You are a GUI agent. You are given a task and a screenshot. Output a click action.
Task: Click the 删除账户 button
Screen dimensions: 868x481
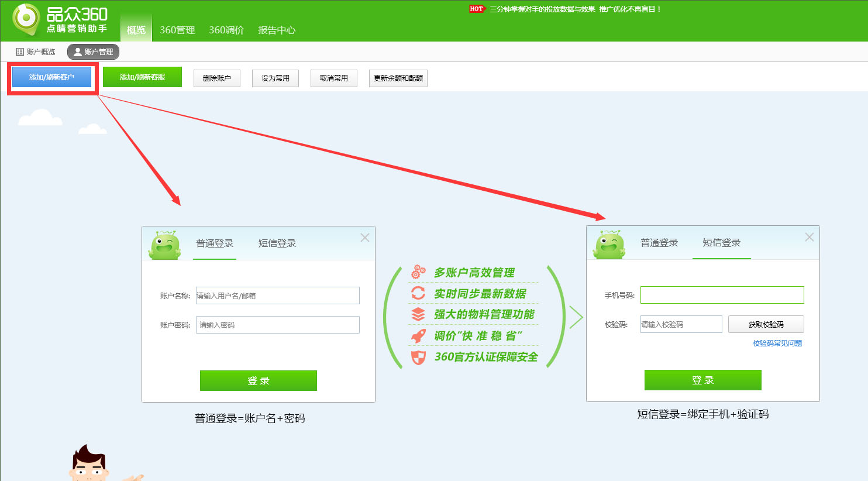click(x=217, y=78)
